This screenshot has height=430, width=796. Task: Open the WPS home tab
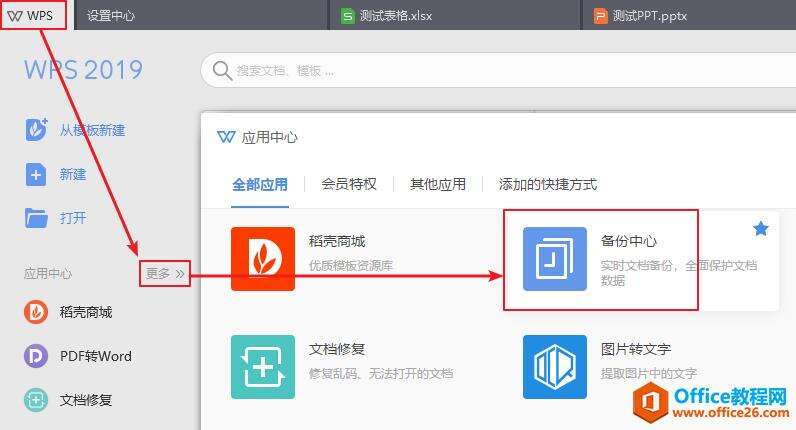pyautogui.click(x=34, y=15)
